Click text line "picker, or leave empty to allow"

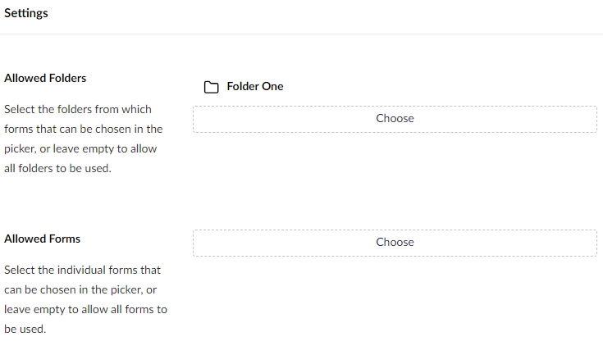click(80, 148)
